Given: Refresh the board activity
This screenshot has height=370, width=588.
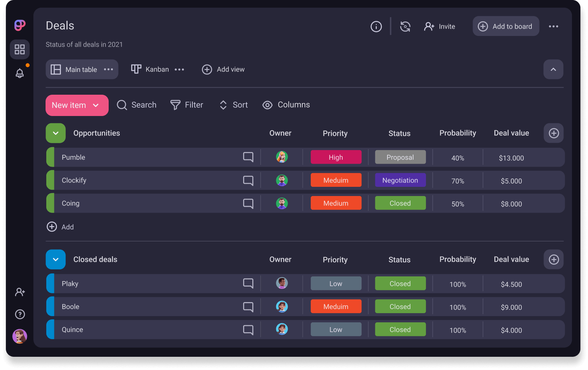Looking at the screenshot, I should click(x=405, y=26).
